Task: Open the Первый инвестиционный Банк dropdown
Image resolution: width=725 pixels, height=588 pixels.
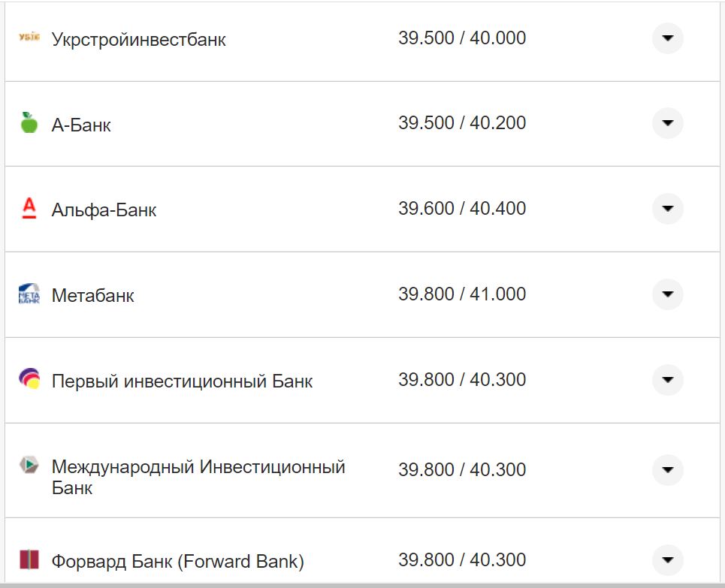Action: coord(667,380)
